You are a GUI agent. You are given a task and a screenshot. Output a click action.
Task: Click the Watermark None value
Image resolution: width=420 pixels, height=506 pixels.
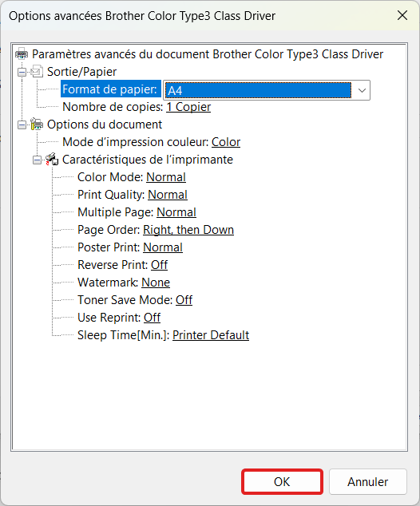156,283
